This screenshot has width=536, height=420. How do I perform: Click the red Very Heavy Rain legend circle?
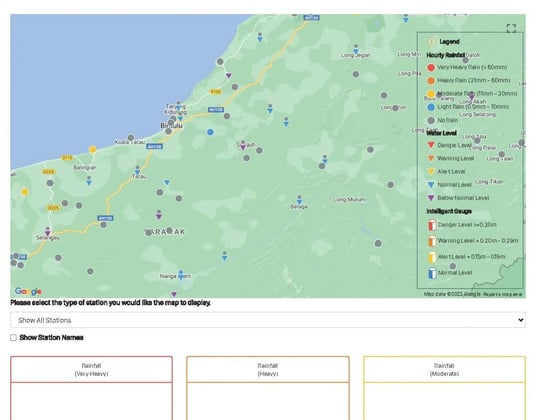(431, 68)
